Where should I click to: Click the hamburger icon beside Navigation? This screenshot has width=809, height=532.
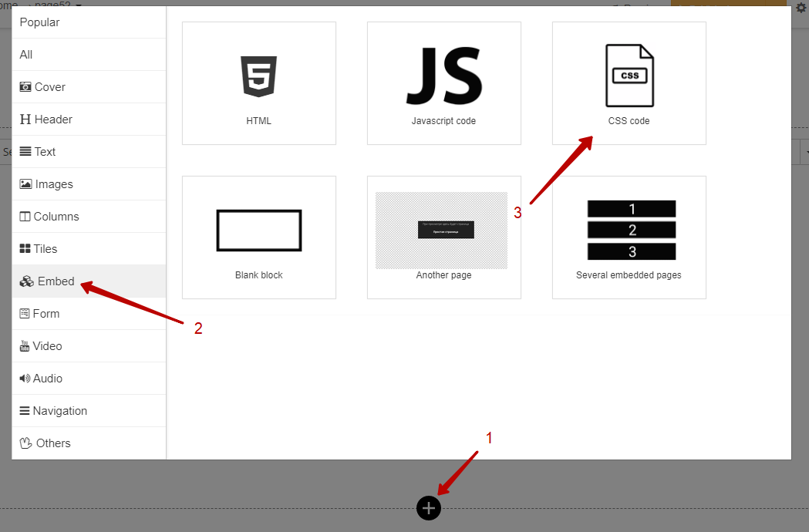pyautogui.click(x=24, y=411)
